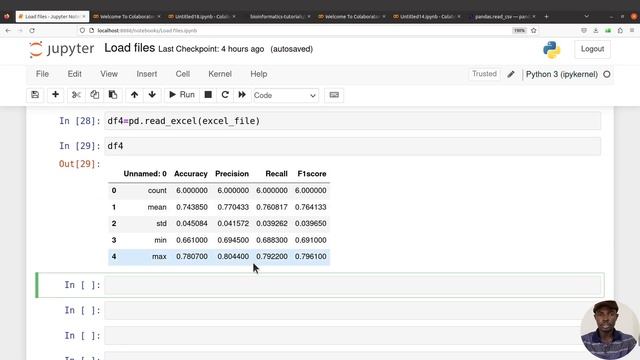Click the Accuracy column header
640x360 pixels.
coord(191,173)
